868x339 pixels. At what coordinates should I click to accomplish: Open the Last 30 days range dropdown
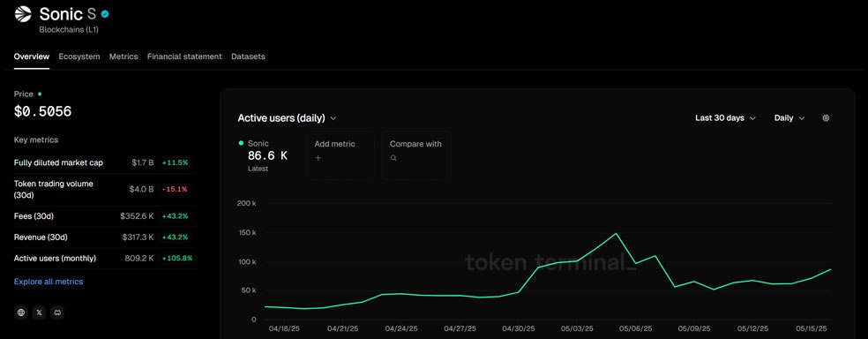click(x=725, y=118)
